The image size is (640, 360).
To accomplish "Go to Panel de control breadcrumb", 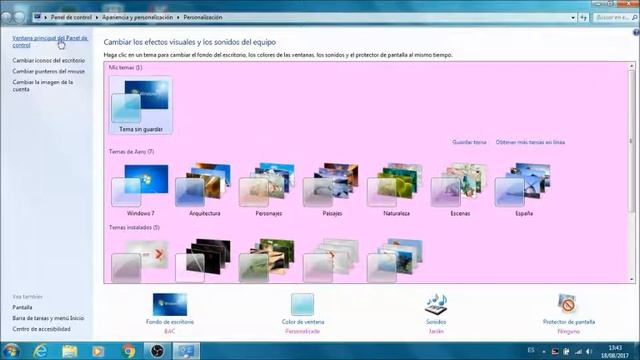I will (x=71, y=18).
